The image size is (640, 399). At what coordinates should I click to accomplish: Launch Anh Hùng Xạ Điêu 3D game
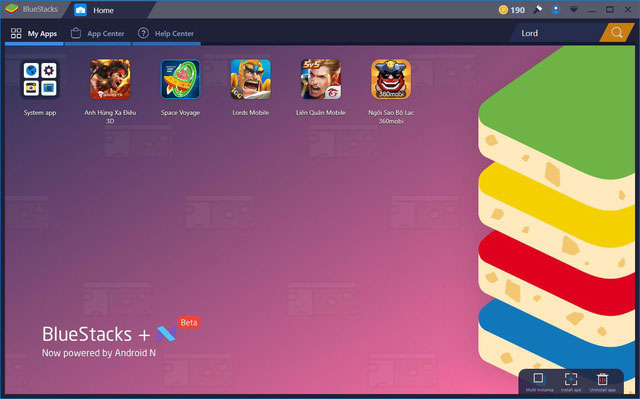[110, 79]
